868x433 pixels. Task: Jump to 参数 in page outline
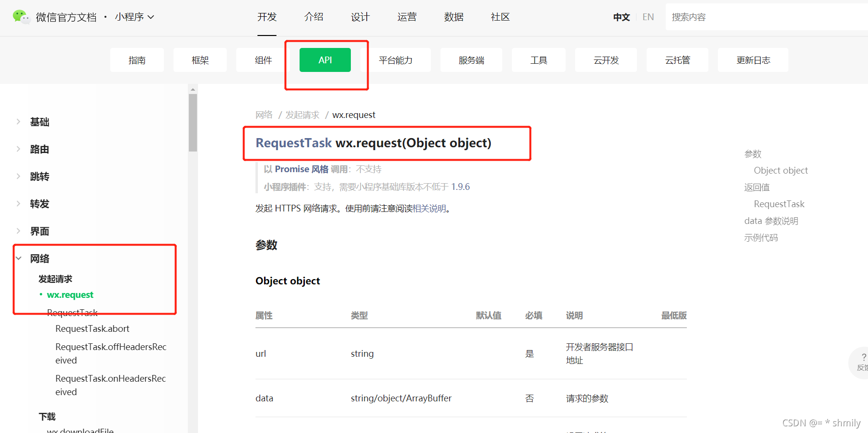pyautogui.click(x=753, y=154)
